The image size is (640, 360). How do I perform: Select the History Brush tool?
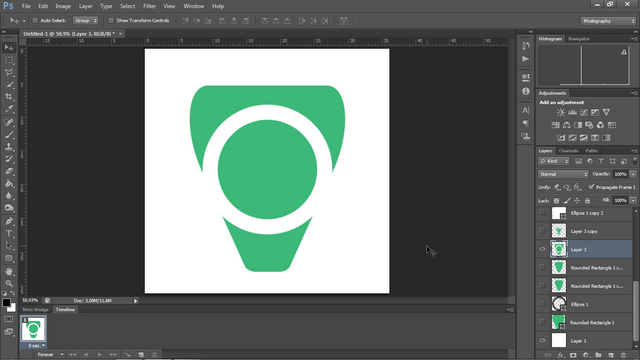coord(9,159)
